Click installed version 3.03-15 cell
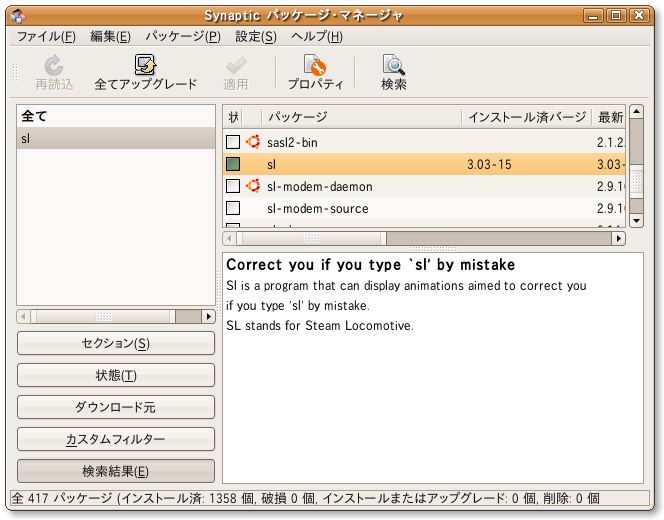Image resolution: width=664 pixels, height=520 pixels. point(489,164)
